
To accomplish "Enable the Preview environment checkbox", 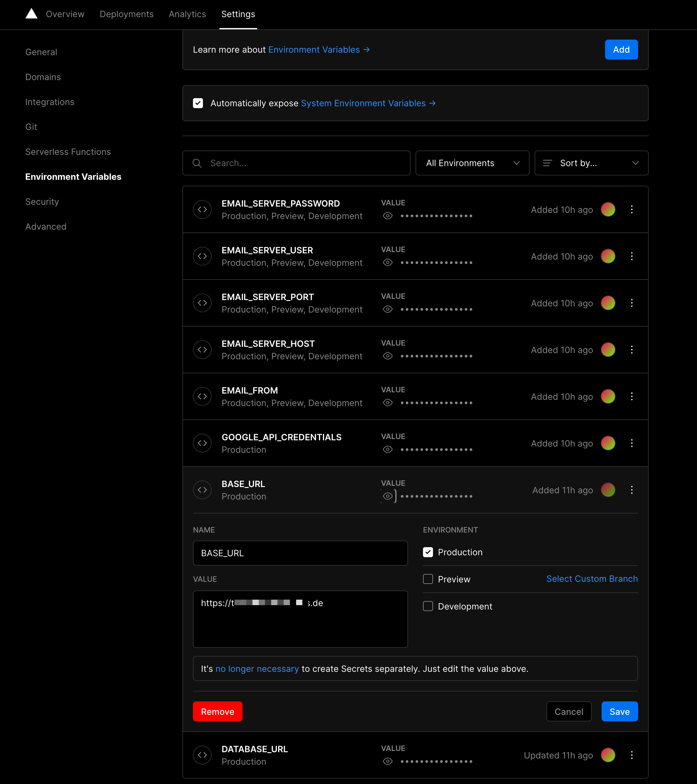I will click(428, 579).
